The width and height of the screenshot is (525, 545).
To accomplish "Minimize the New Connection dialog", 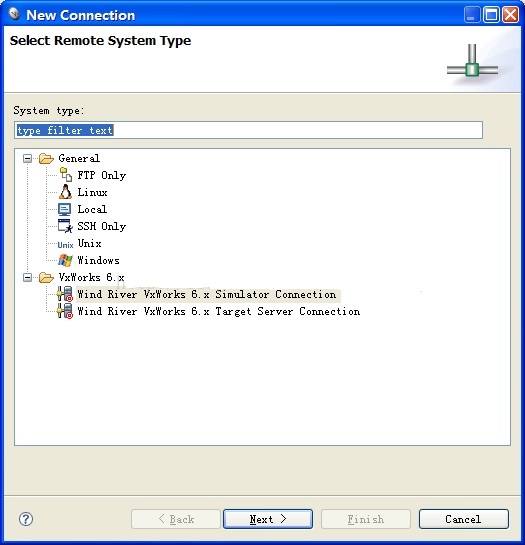I will point(472,15).
